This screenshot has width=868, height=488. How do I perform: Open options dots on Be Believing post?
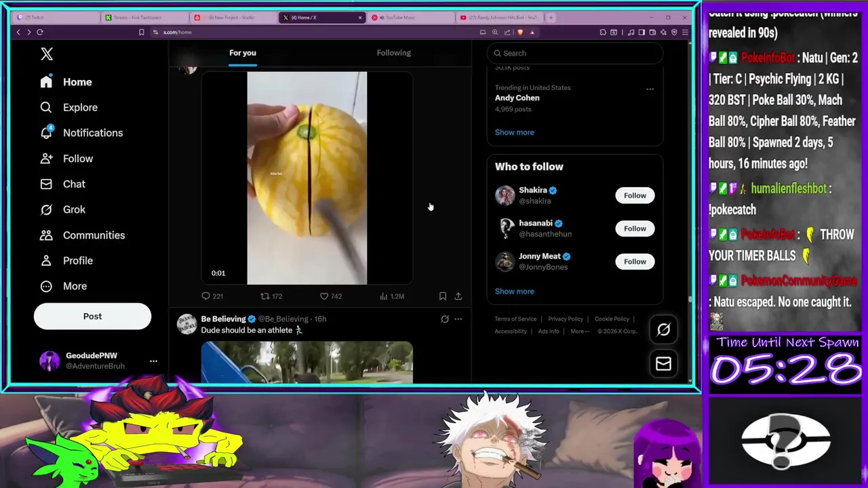(458, 319)
